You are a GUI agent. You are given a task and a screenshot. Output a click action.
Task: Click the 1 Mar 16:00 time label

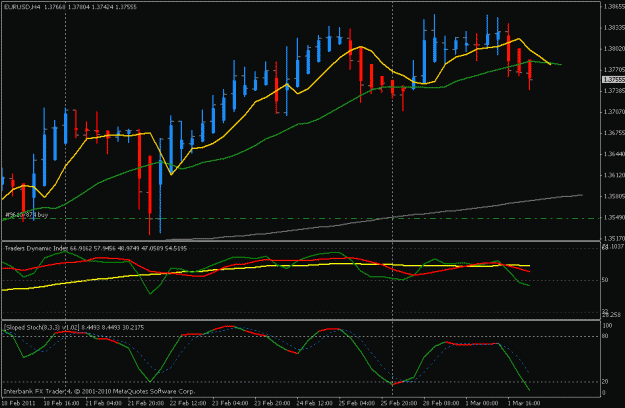525,403
